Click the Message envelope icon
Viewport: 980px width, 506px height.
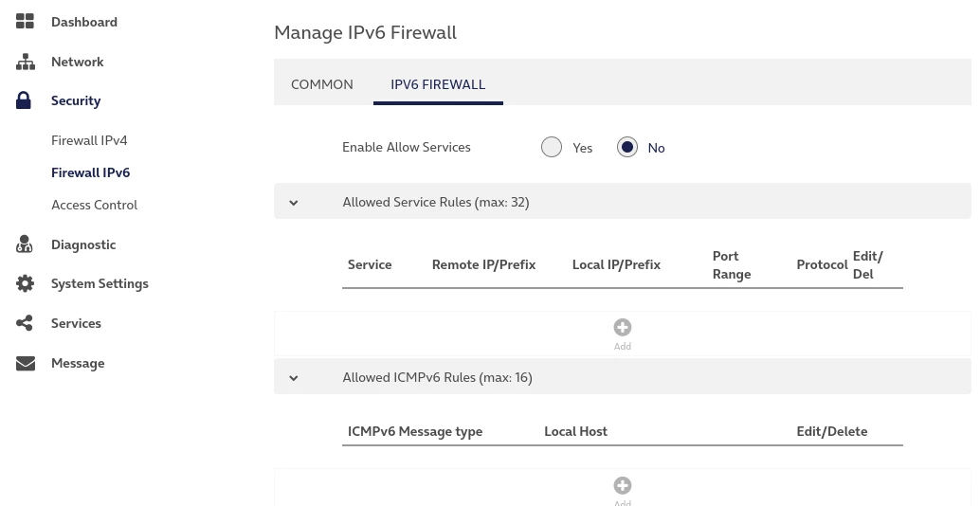coord(26,363)
